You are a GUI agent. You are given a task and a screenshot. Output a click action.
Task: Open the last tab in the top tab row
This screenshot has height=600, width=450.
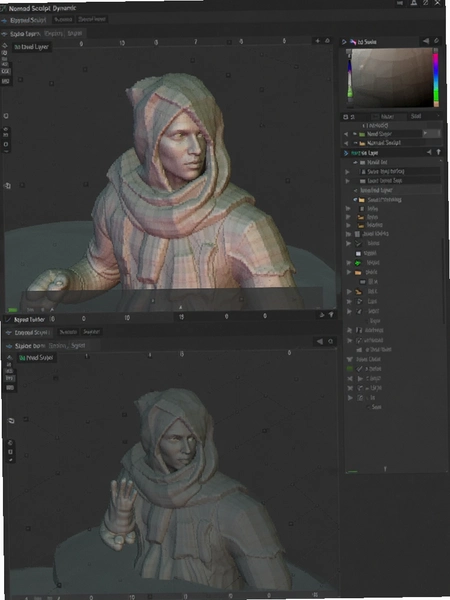click(x=92, y=19)
